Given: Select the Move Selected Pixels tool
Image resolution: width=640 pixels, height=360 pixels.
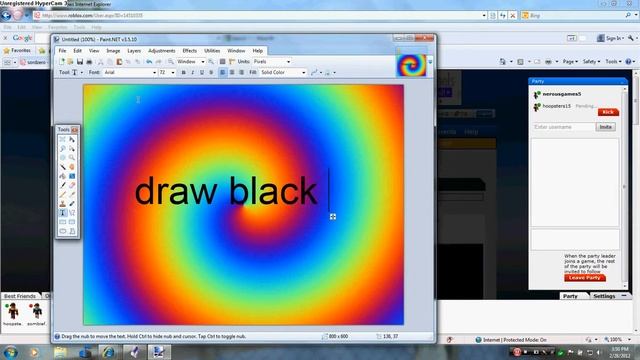Looking at the screenshot, I should tap(72, 140).
